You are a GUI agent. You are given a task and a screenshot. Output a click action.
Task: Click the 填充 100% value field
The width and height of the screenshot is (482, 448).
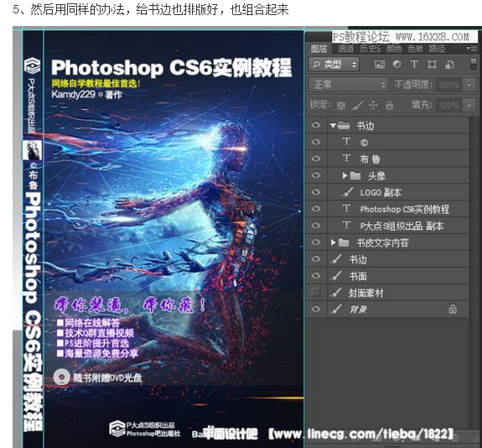click(x=450, y=105)
